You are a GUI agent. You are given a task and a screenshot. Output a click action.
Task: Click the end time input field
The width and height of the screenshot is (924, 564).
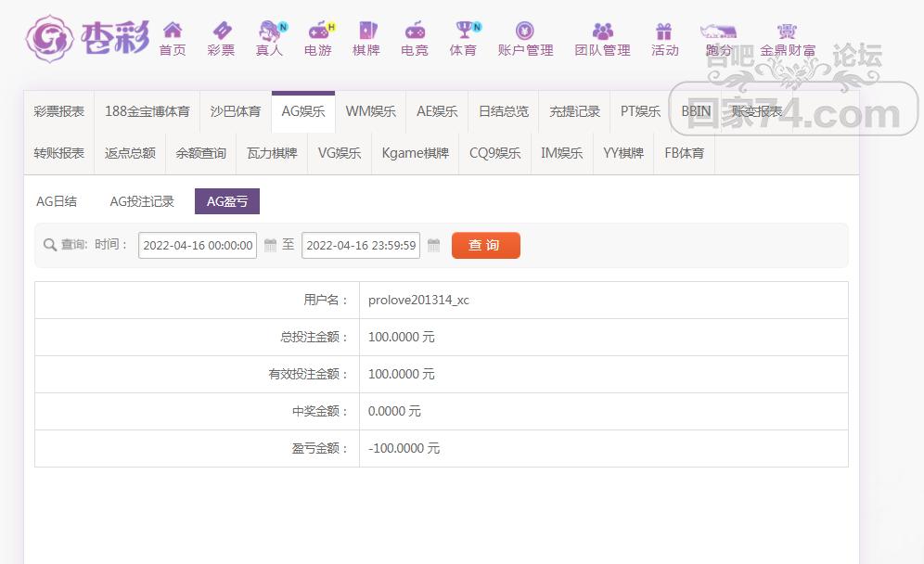point(361,245)
